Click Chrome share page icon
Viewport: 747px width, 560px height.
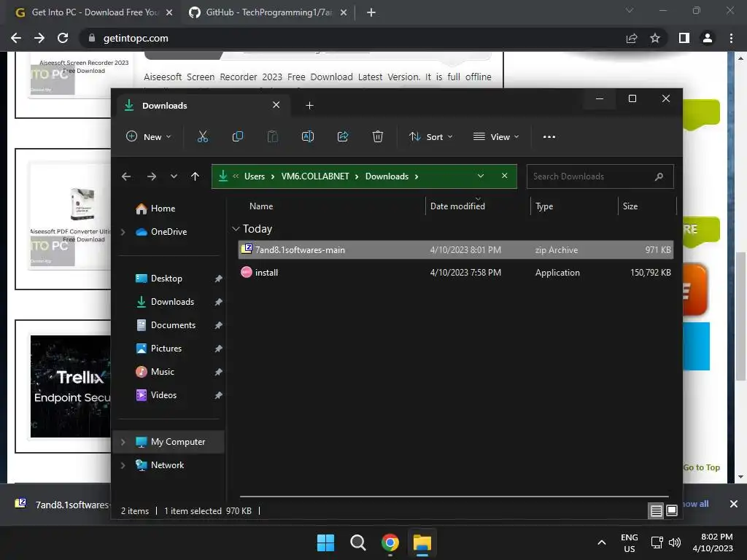pyautogui.click(x=632, y=38)
